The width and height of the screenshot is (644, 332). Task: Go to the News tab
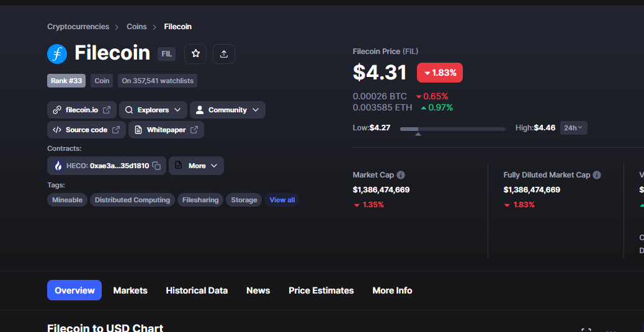(258, 290)
